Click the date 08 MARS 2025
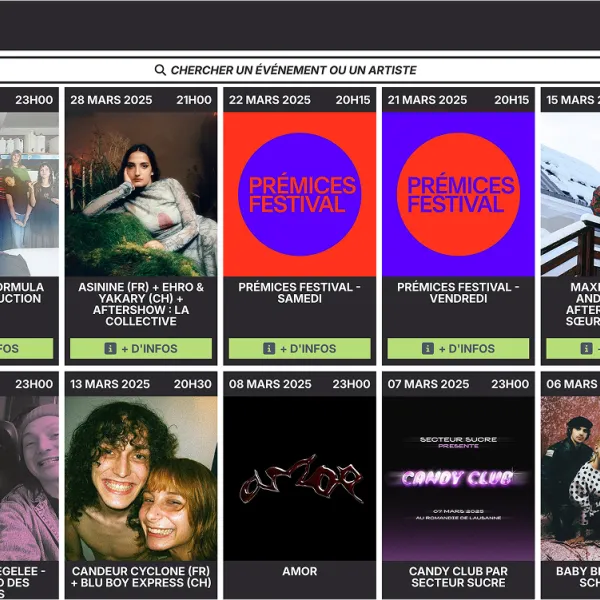This screenshot has height=600, width=600. point(270,384)
